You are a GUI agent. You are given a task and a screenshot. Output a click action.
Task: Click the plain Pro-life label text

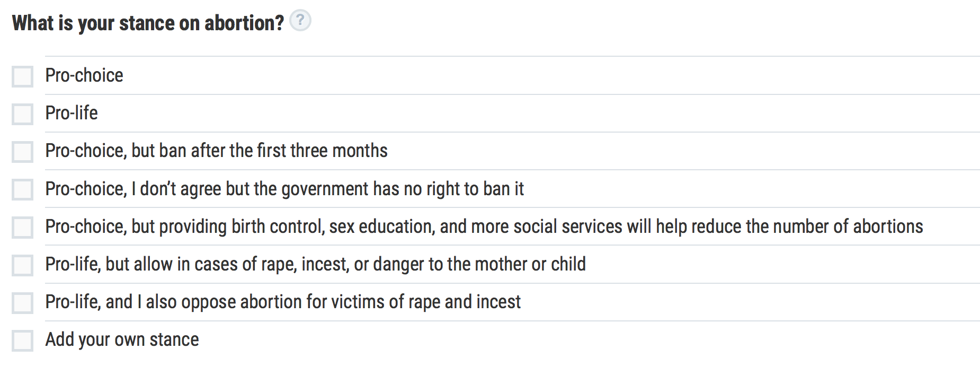coord(72,113)
